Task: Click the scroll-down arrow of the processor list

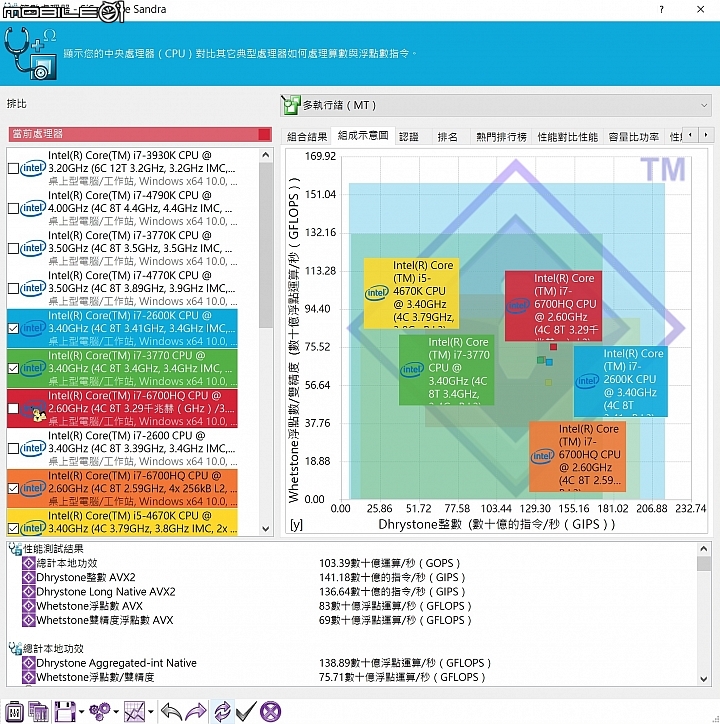Action: 266,529
